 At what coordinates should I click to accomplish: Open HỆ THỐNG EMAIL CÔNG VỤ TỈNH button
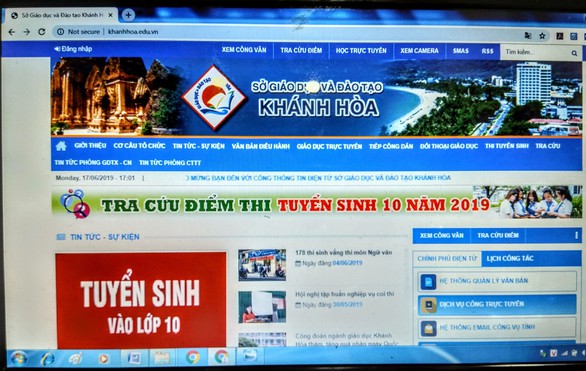pos(497,328)
